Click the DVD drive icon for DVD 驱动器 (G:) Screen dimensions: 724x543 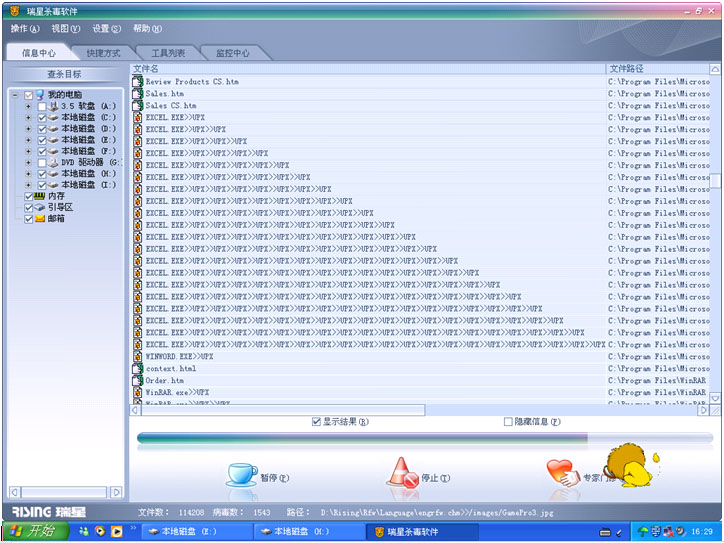point(54,163)
